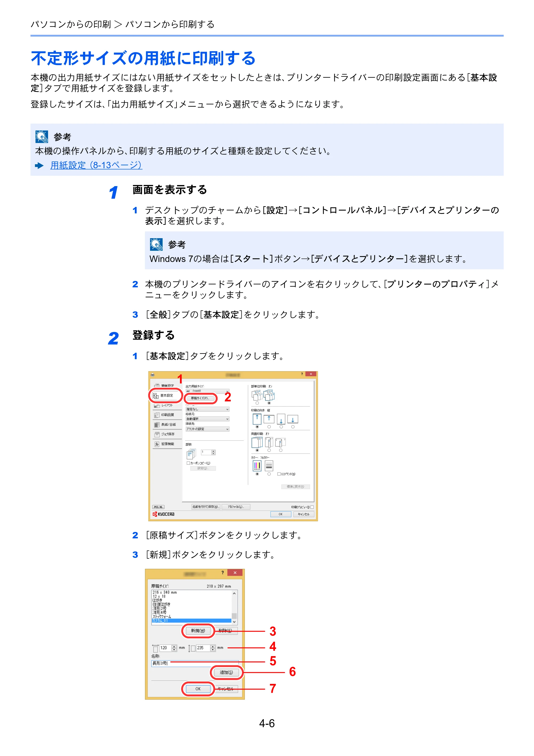Increase the 部数 copies spinner
Viewport: 534px width, 756px height.
point(213,451)
